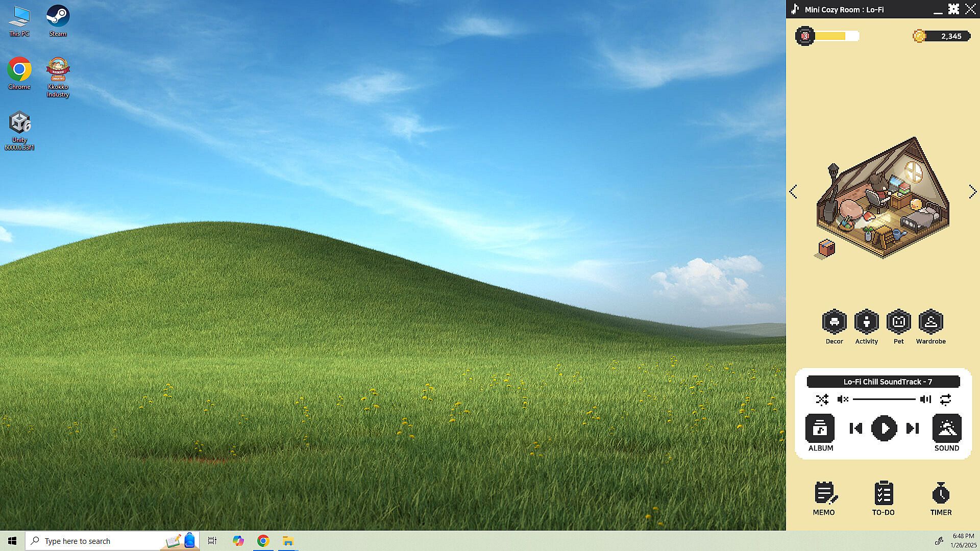Viewport: 980px width, 551px height.
Task: Toggle shuffle playback mode
Action: [x=822, y=399]
